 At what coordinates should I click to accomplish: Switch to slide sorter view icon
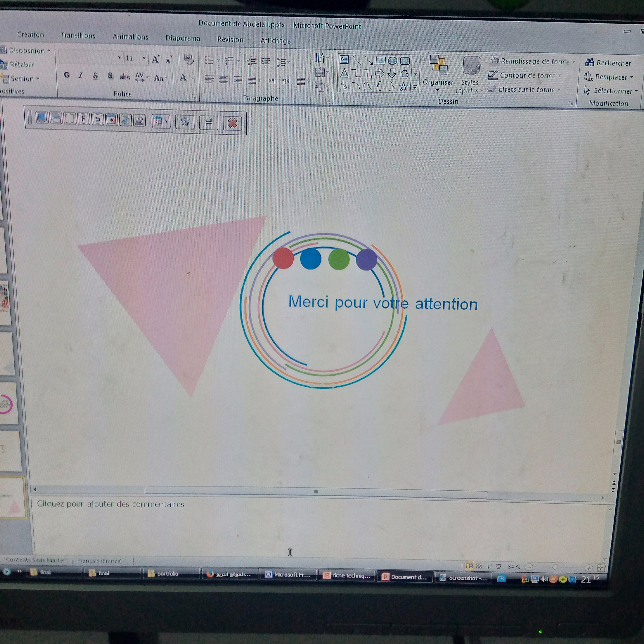(479, 566)
